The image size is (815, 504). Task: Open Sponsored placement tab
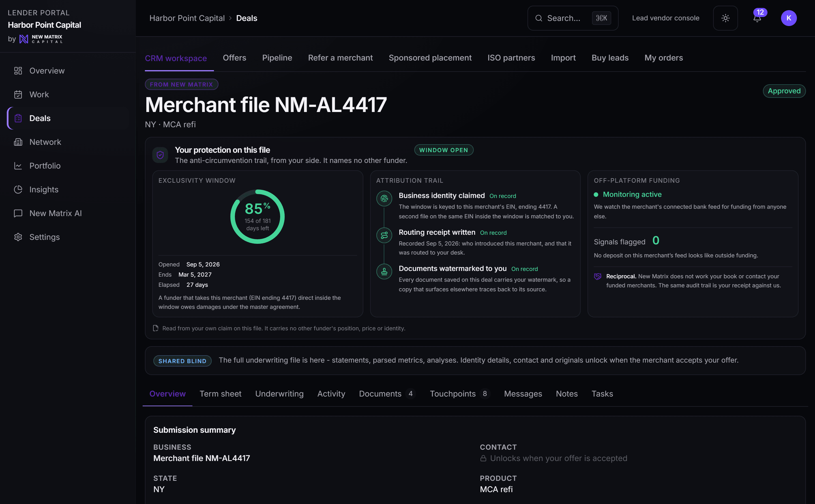click(430, 58)
